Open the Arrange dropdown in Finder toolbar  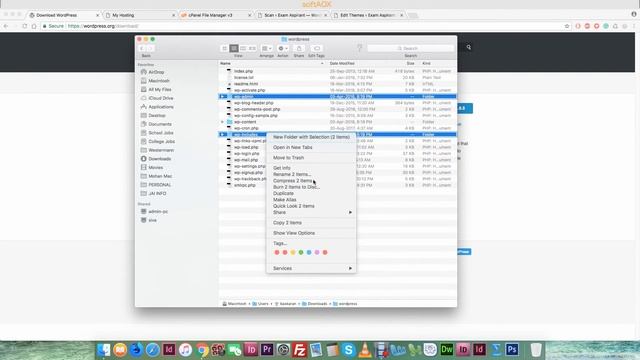[267, 48]
